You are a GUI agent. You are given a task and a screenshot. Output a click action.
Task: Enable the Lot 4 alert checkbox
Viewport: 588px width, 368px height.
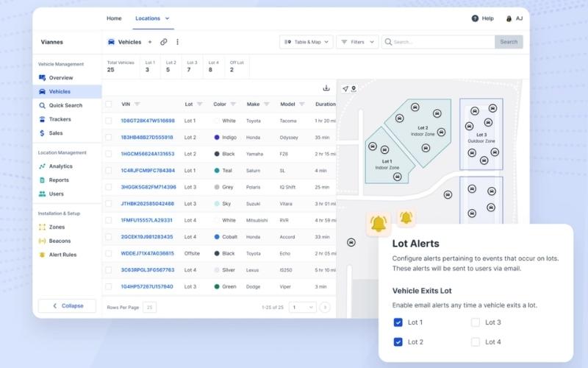coord(476,342)
